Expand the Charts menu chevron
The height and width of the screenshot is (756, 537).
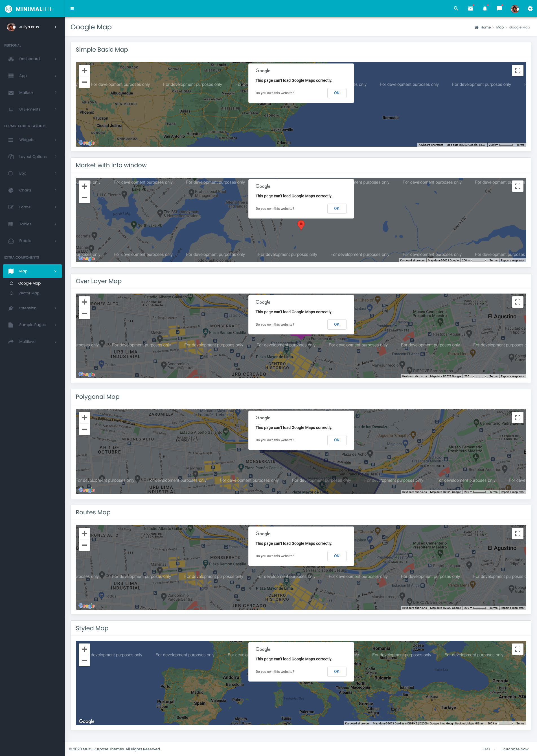pyautogui.click(x=56, y=190)
